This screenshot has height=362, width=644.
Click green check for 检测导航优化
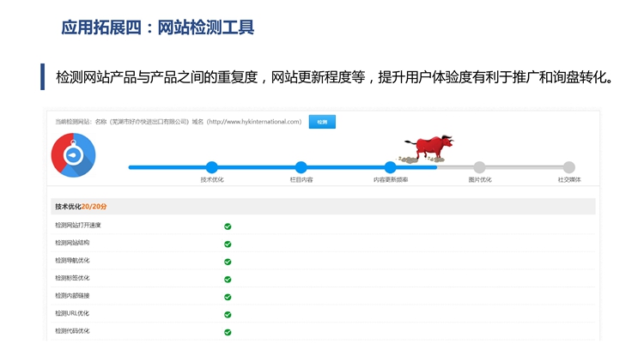click(x=228, y=262)
